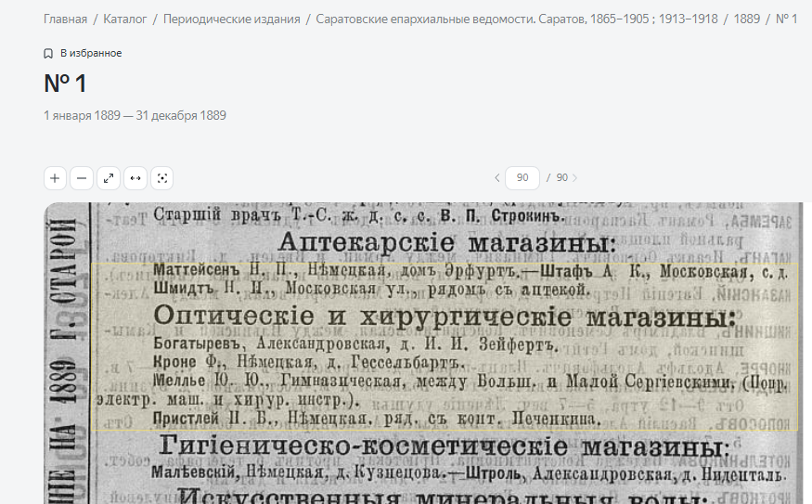Click the total pages count 90
812x504 pixels.
(561, 177)
